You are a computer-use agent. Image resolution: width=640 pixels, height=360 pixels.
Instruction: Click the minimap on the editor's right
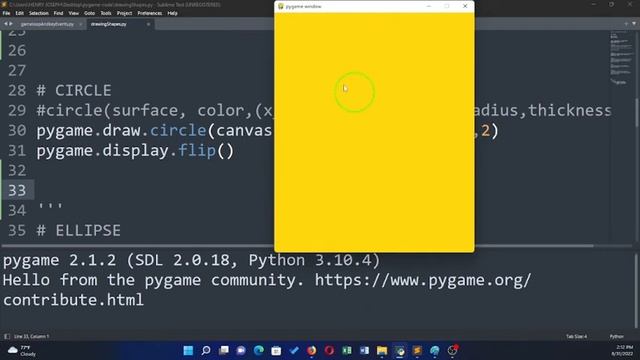click(x=621, y=57)
